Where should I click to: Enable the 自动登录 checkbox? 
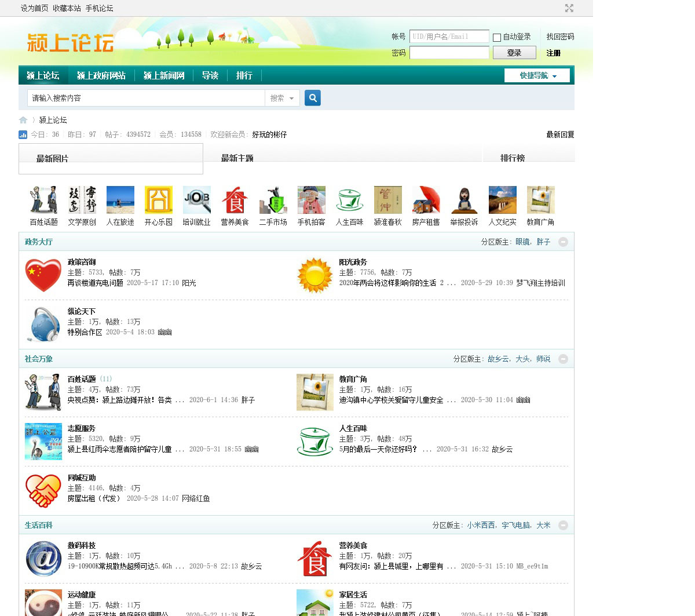pos(497,38)
